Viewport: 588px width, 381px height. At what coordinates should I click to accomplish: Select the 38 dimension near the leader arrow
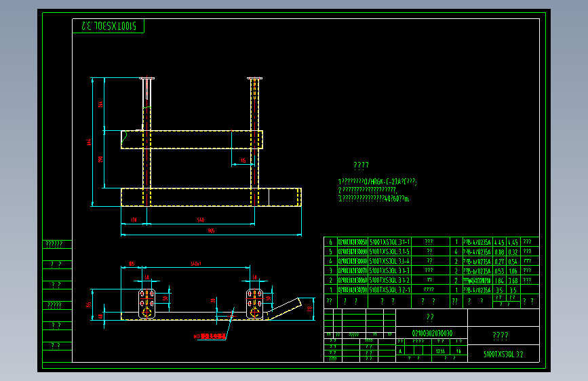click(213, 300)
